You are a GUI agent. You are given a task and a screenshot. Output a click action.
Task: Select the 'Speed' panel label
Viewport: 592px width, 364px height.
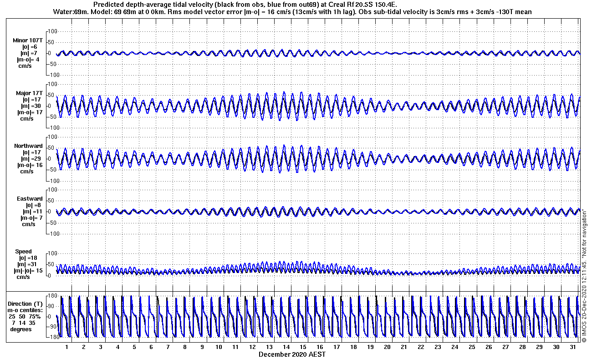(24, 252)
